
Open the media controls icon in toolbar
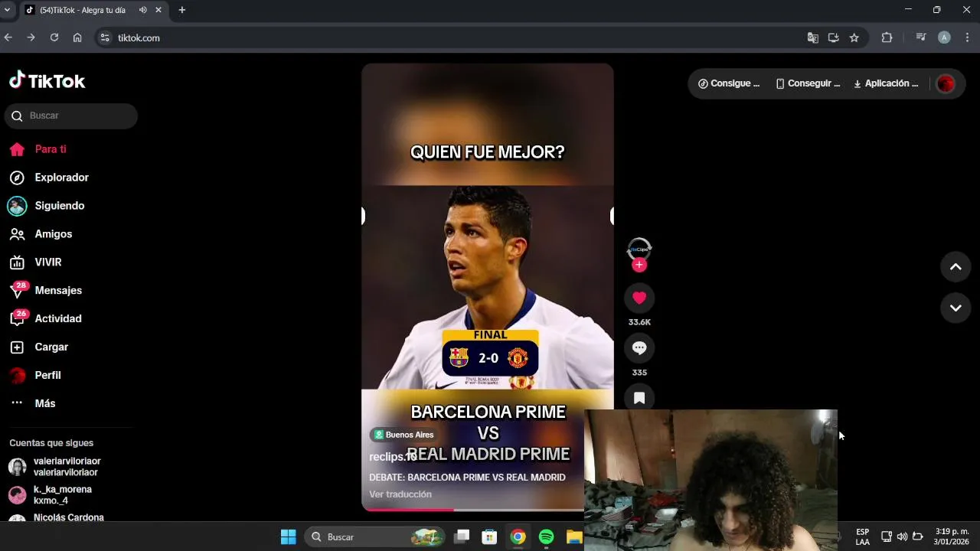click(x=921, y=37)
